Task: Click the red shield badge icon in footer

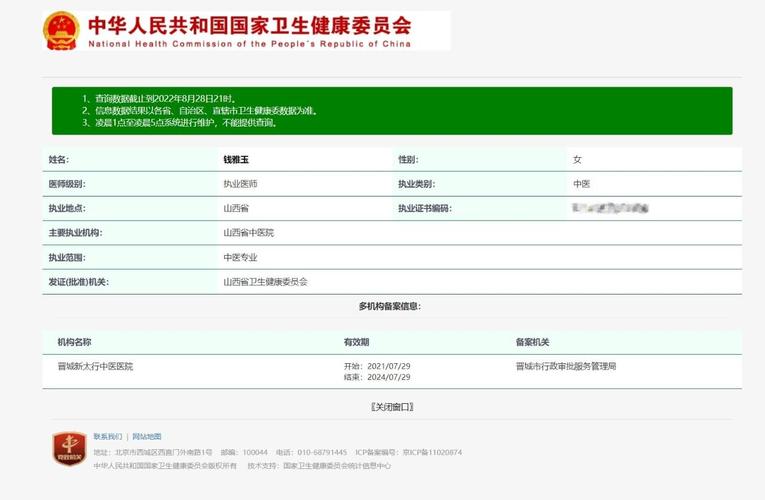Action: 69,448
